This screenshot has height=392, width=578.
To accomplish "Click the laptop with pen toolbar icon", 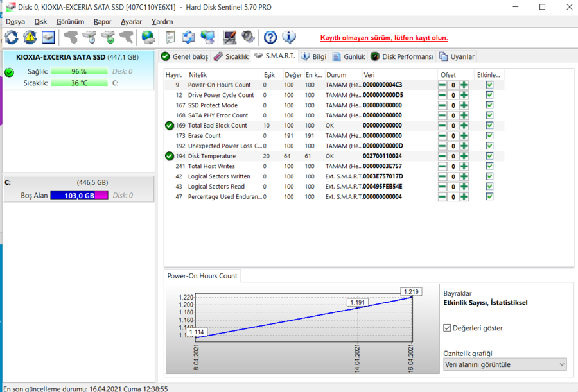I will 230,37.
